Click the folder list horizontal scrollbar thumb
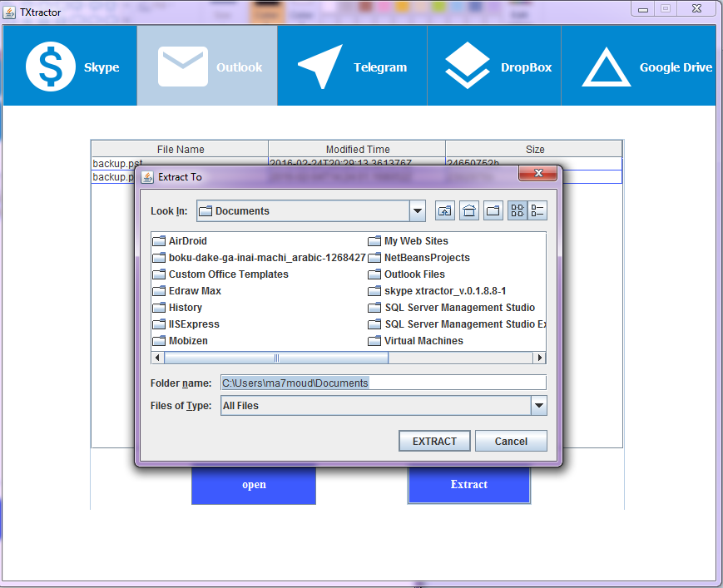Image resolution: width=723 pixels, height=588 pixels. coord(276,358)
